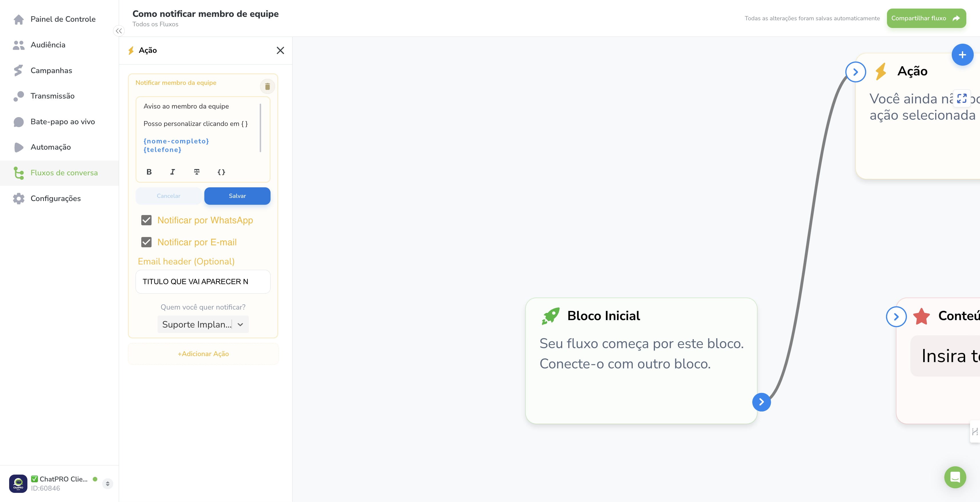
Task: Open the Suporte Implan... notify dropdown
Action: (x=203, y=324)
